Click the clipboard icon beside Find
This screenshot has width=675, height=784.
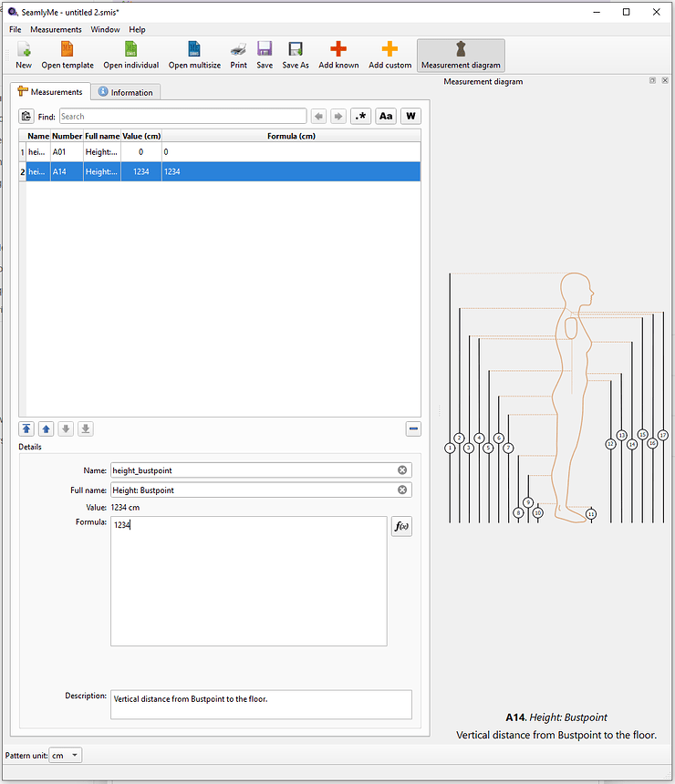coord(26,116)
